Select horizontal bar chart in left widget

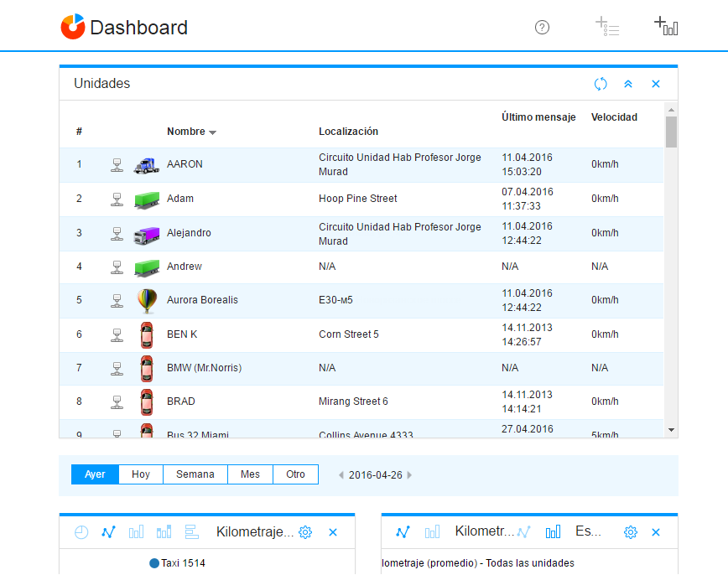(x=191, y=532)
